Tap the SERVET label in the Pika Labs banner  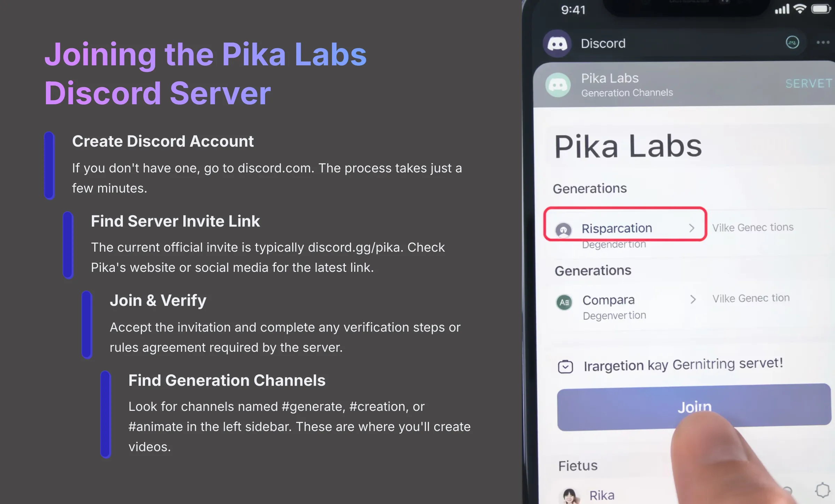[809, 84]
